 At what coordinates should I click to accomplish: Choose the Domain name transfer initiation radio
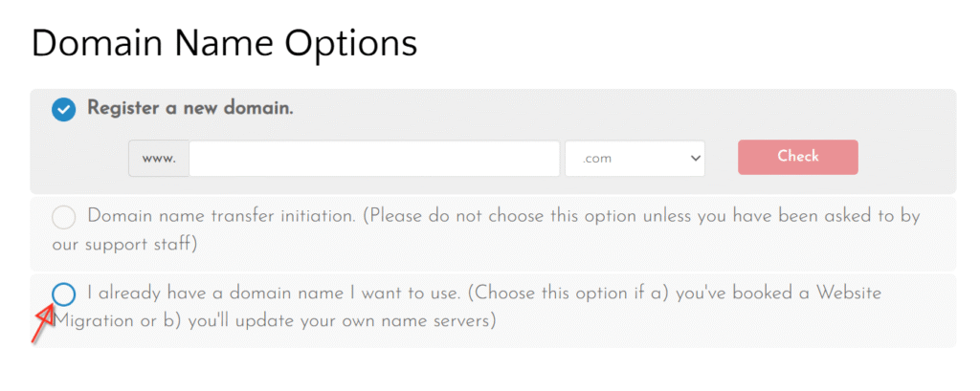[x=63, y=218]
